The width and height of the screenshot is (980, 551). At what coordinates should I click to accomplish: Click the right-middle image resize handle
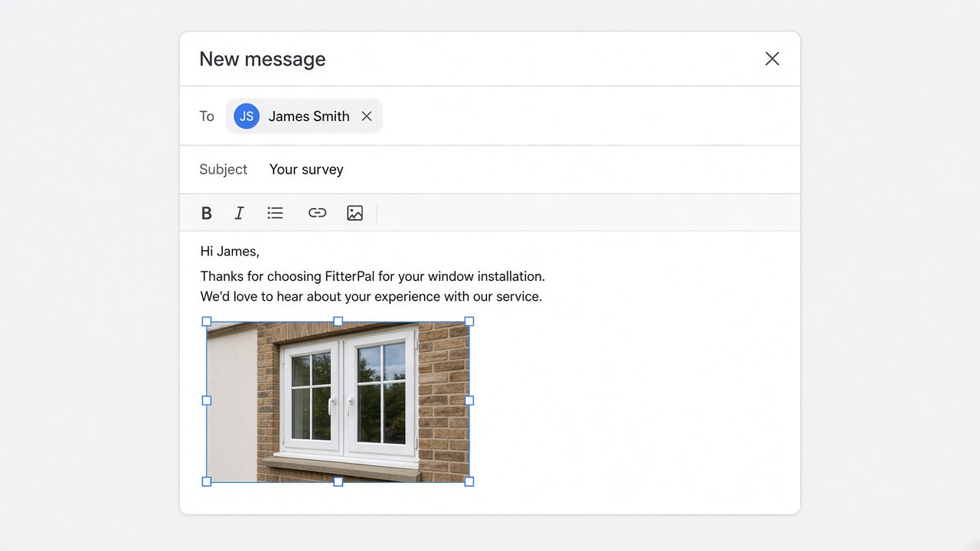(x=469, y=400)
